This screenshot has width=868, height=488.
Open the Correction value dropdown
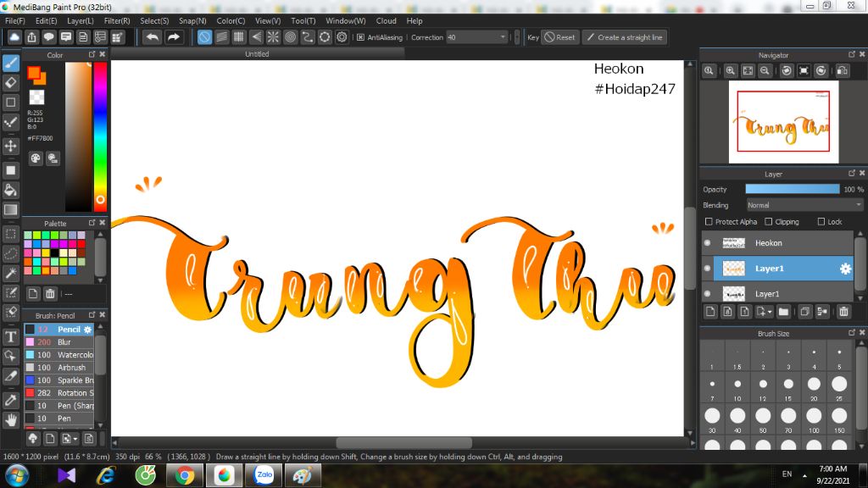503,37
